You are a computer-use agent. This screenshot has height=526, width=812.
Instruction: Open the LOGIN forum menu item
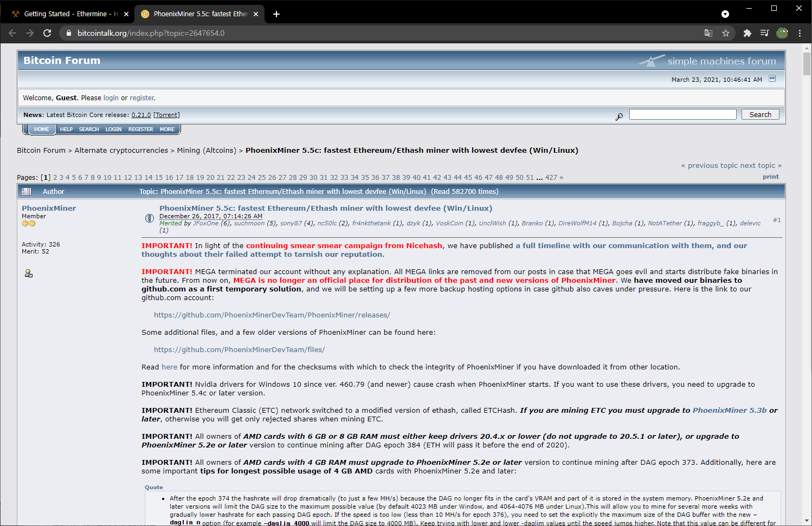(113, 129)
